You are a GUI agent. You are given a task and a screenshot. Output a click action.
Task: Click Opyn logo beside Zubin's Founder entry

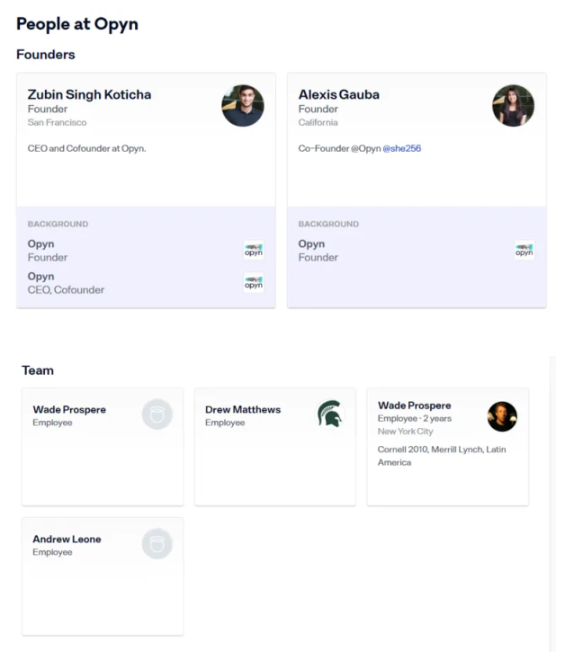[254, 250]
